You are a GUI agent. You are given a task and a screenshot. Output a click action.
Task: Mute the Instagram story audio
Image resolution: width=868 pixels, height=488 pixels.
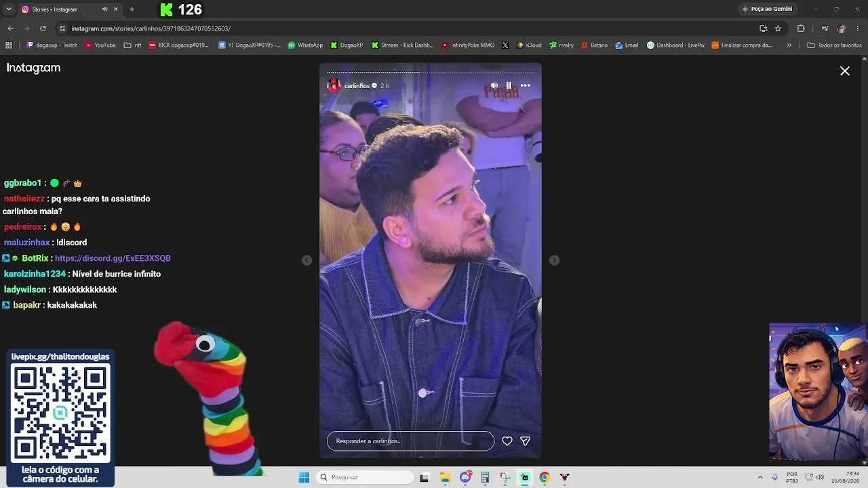click(x=494, y=85)
